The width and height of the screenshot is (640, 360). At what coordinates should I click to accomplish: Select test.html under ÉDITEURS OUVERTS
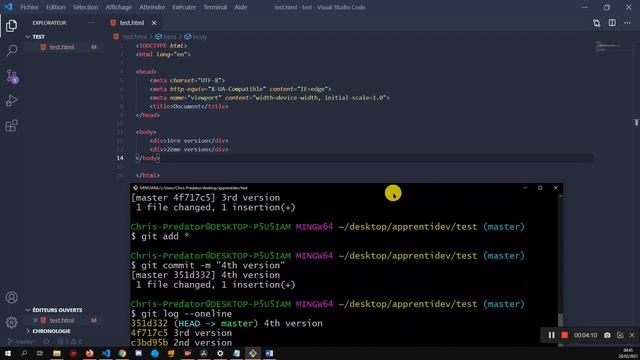62,320
